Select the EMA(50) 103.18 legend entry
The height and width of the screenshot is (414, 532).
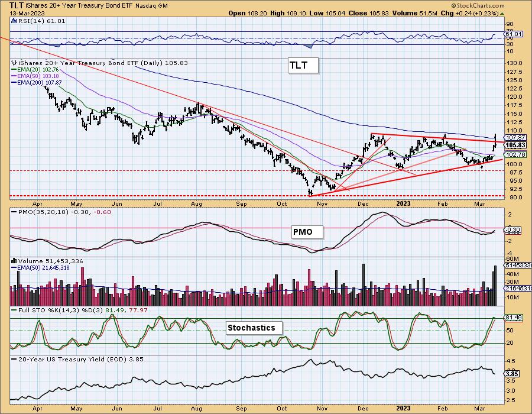point(35,76)
